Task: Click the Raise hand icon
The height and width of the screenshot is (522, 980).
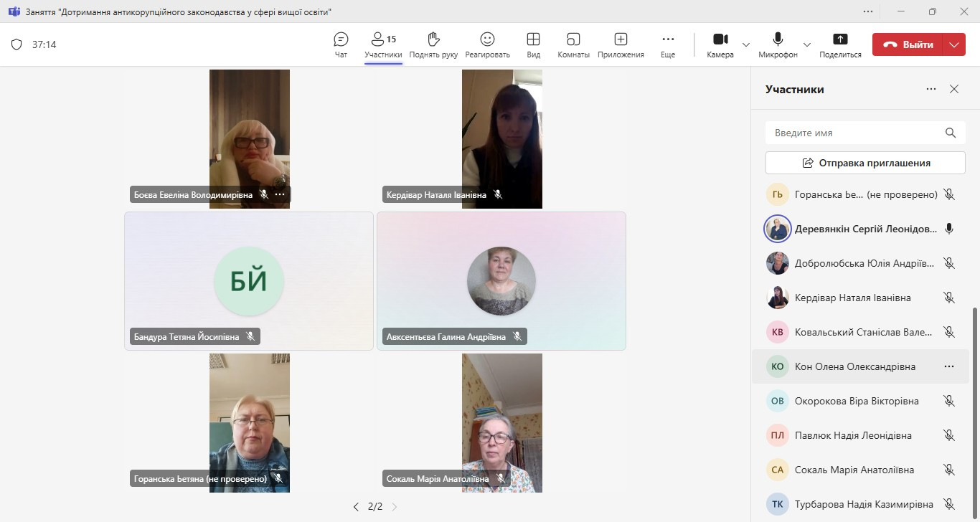Action: coord(433,39)
